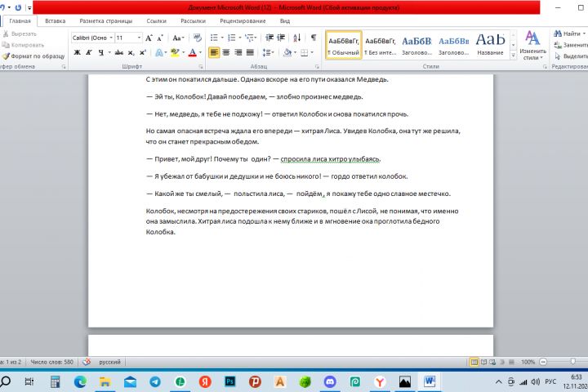The image size is (588, 392).
Task: Open the Шрифт dialog launcher
Action: pyautogui.click(x=201, y=66)
